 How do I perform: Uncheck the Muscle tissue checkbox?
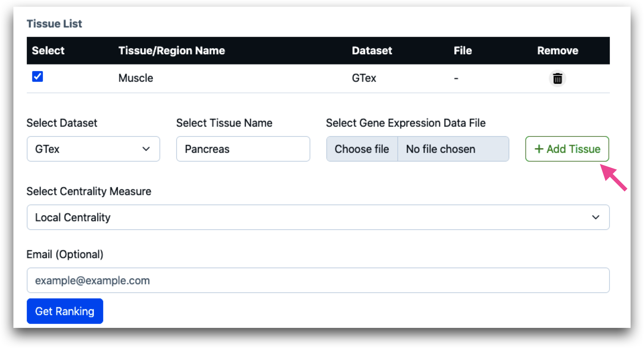click(x=38, y=76)
